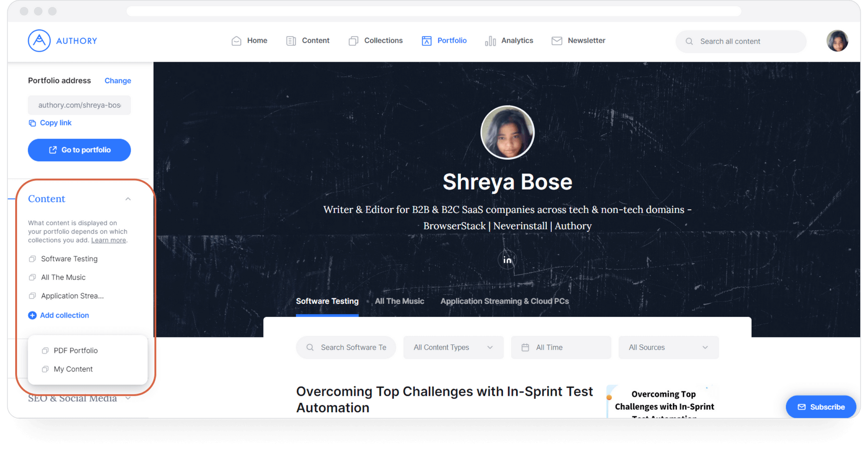Select PDF Portfolio from the collection list
This screenshot has height=454, width=868.
coord(76,351)
